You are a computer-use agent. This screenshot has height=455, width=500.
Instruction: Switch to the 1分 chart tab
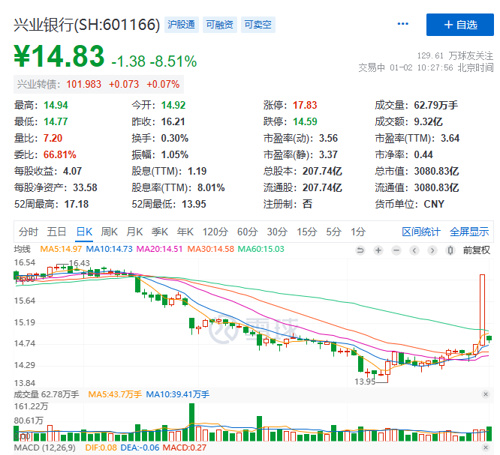358,232
